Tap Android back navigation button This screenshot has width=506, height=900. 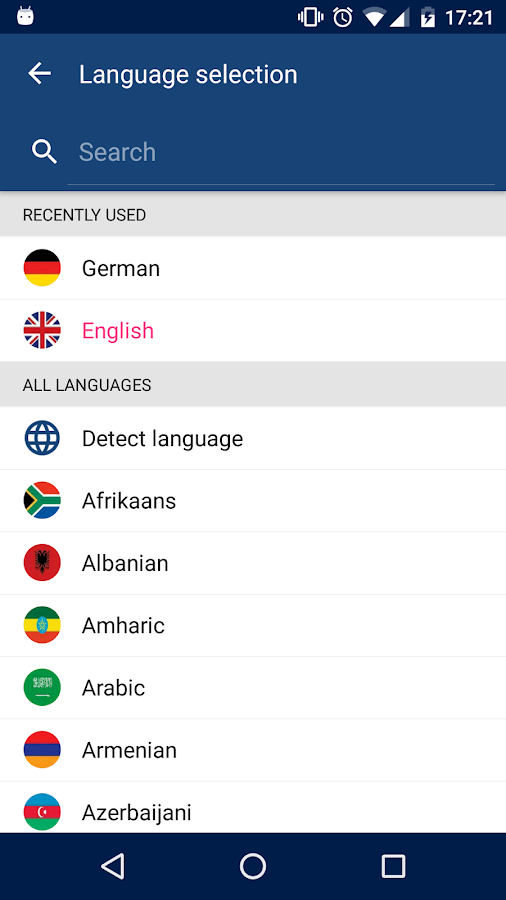tap(112, 866)
